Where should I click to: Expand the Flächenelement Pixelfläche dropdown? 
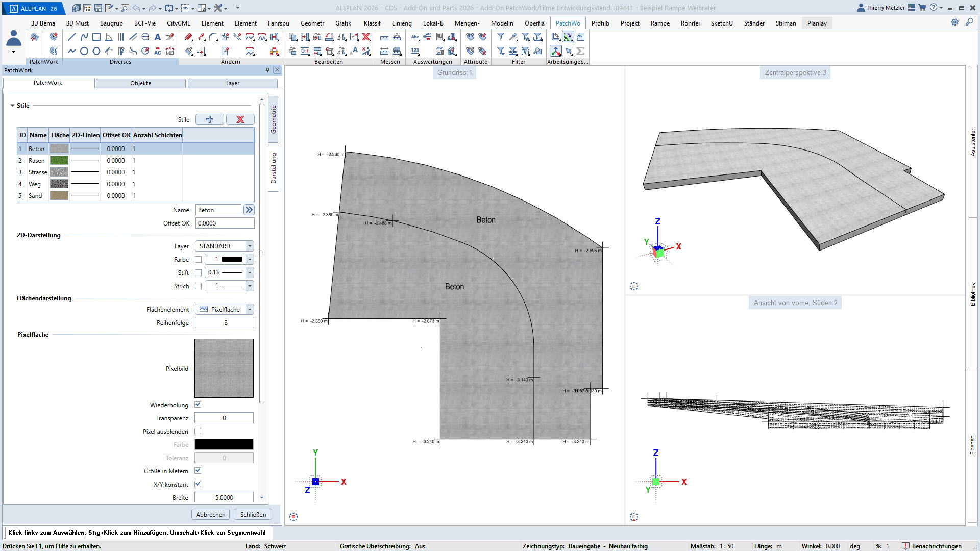click(x=250, y=310)
